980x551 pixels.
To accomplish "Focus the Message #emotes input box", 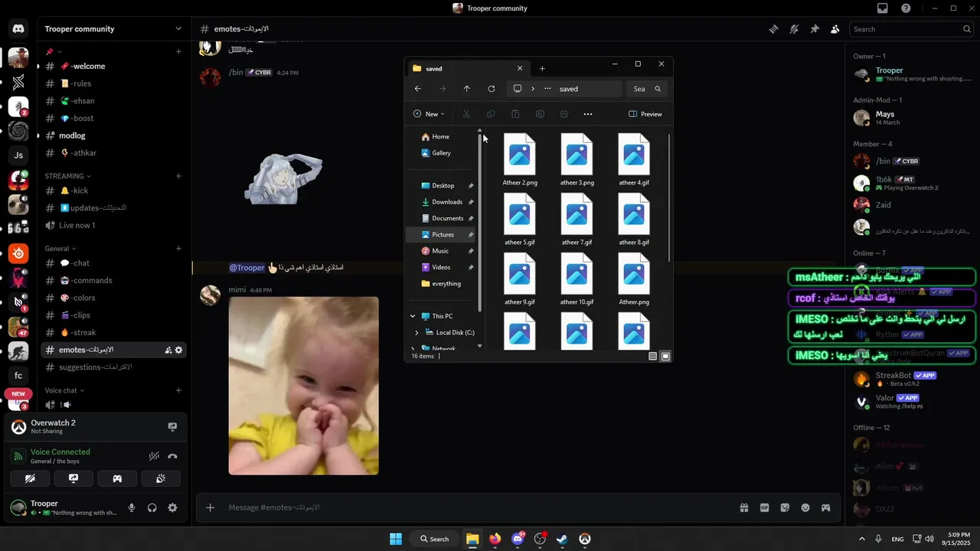I will [479, 507].
